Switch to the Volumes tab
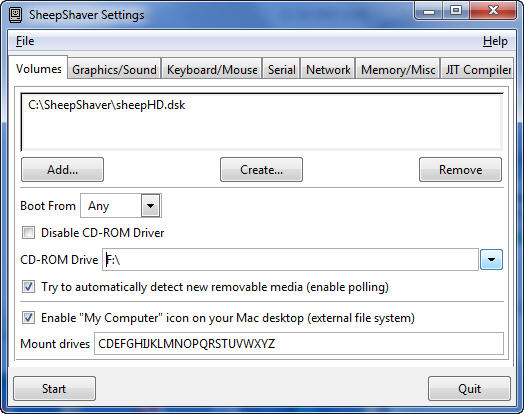This screenshot has height=414, width=524. (38, 68)
